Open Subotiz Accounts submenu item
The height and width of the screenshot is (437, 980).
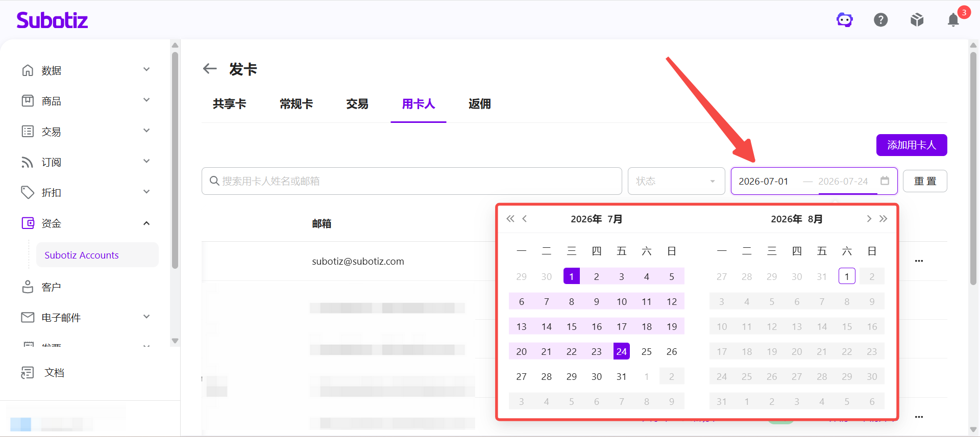point(97,255)
